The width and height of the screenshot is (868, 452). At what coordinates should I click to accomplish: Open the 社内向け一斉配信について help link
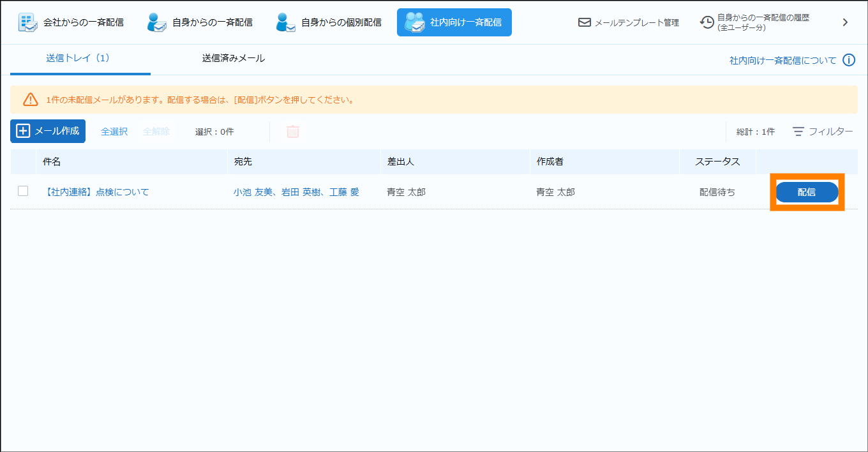782,60
